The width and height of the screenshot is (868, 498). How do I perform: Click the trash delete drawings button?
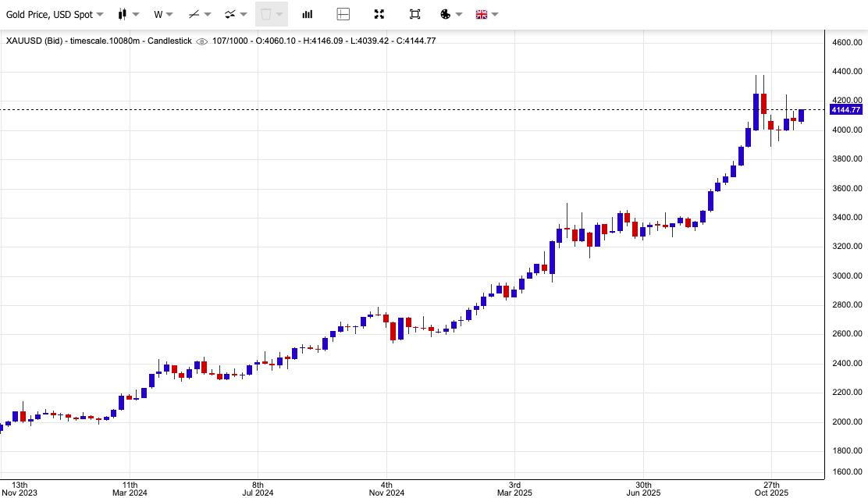pyautogui.click(x=266, y=14)
